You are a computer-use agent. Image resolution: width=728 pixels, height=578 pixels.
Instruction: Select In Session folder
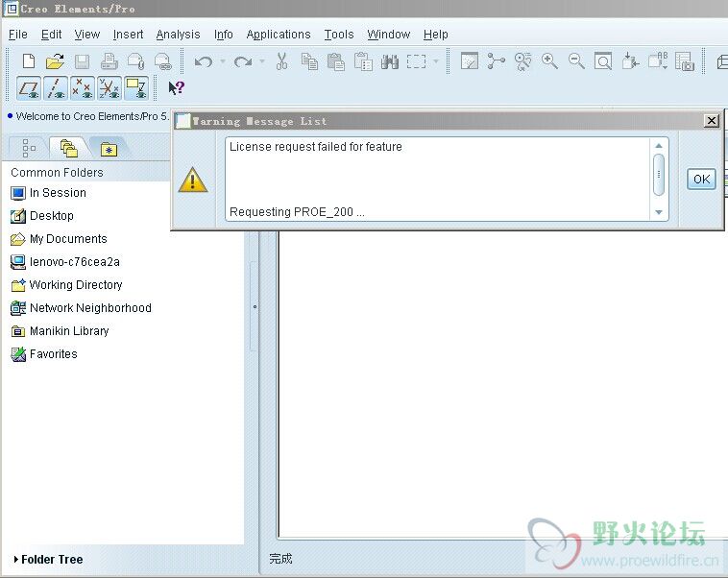48,193
